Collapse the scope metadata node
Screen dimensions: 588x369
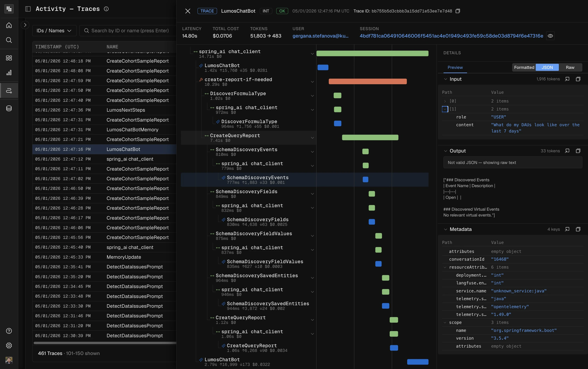tap(445, 323)
